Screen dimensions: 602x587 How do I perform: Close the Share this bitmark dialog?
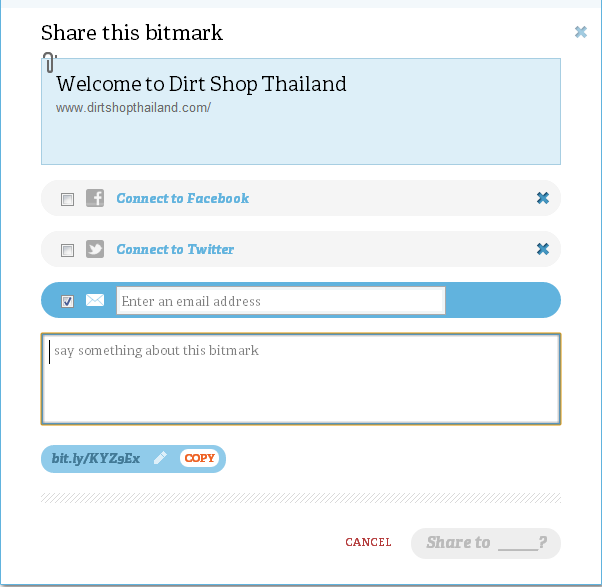click(581, 32)
